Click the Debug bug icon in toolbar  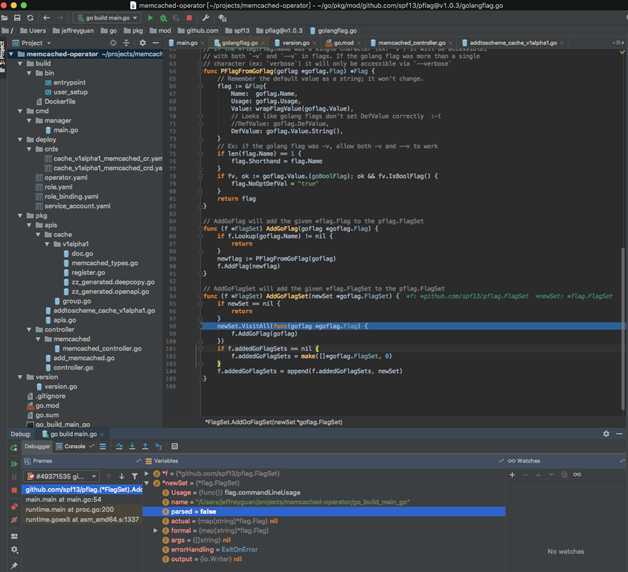point(163,18)
